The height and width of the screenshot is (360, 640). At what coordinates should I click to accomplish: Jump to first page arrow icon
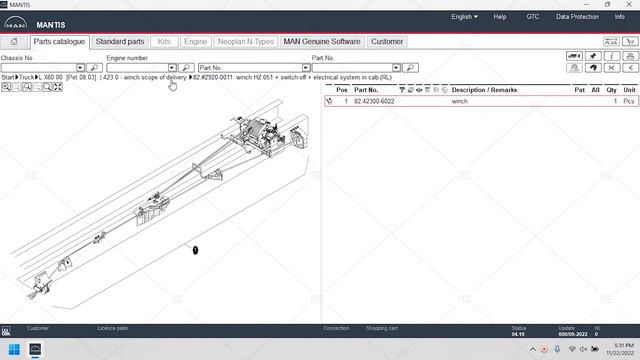point(611,68)
